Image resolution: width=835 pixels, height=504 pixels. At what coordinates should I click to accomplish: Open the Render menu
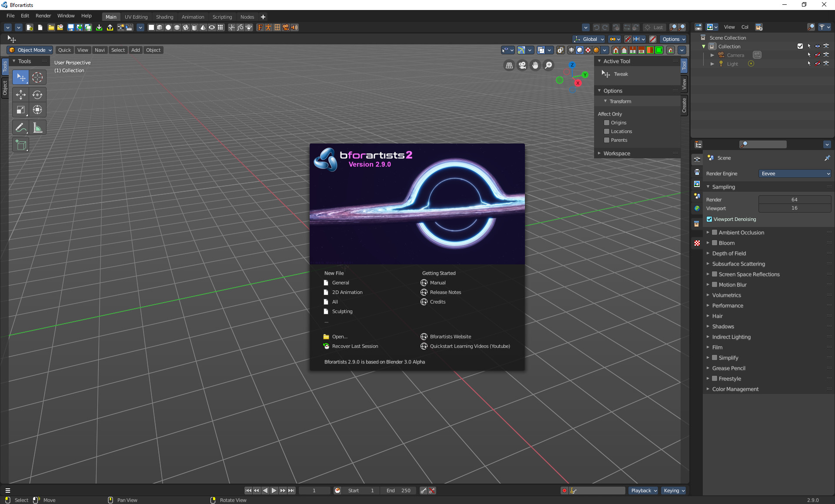43,16
